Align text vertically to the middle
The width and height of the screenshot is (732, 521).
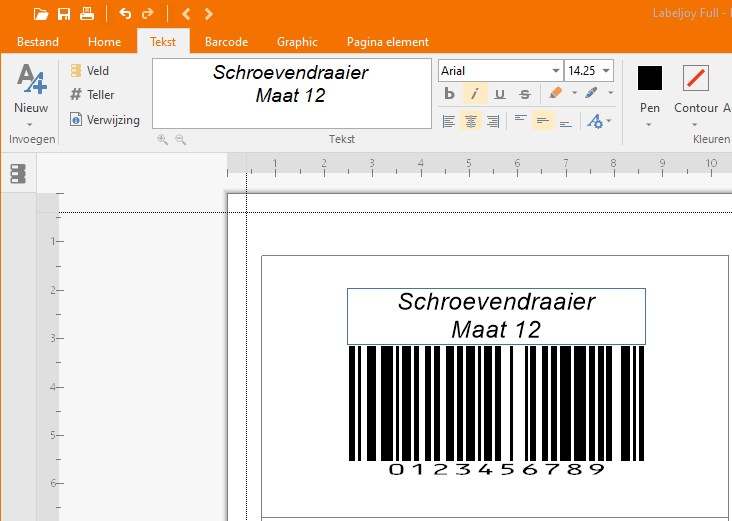(542, 120)
